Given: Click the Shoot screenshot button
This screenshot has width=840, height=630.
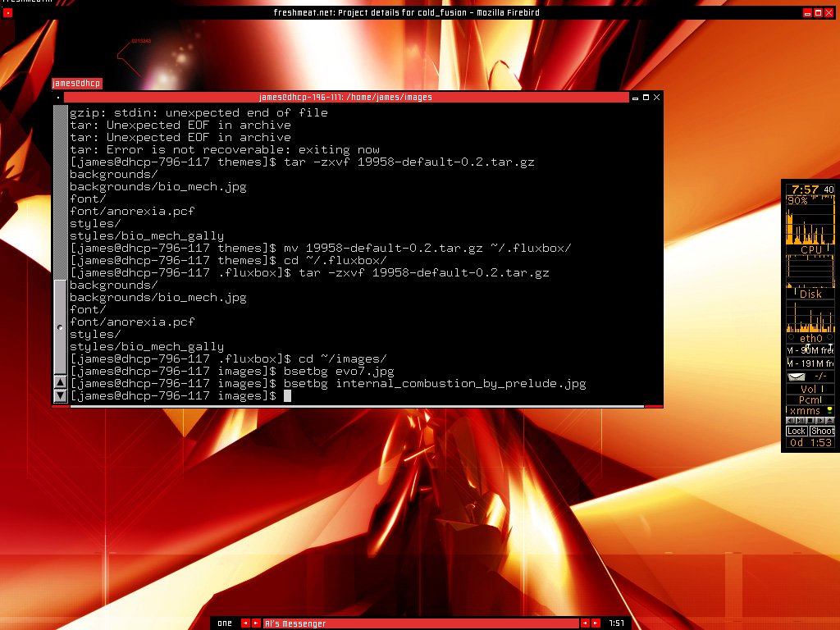Looking at the screenshot, I should tap(822, 431).
